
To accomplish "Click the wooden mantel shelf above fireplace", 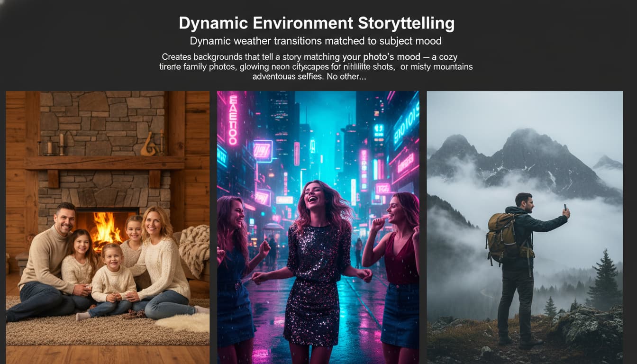I will pos(104,163).
